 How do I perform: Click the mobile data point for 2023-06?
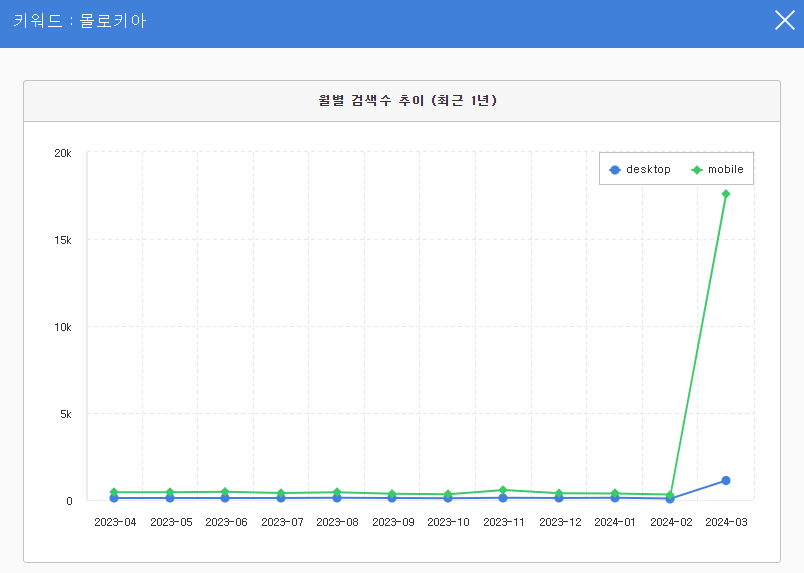pos(225,491)
